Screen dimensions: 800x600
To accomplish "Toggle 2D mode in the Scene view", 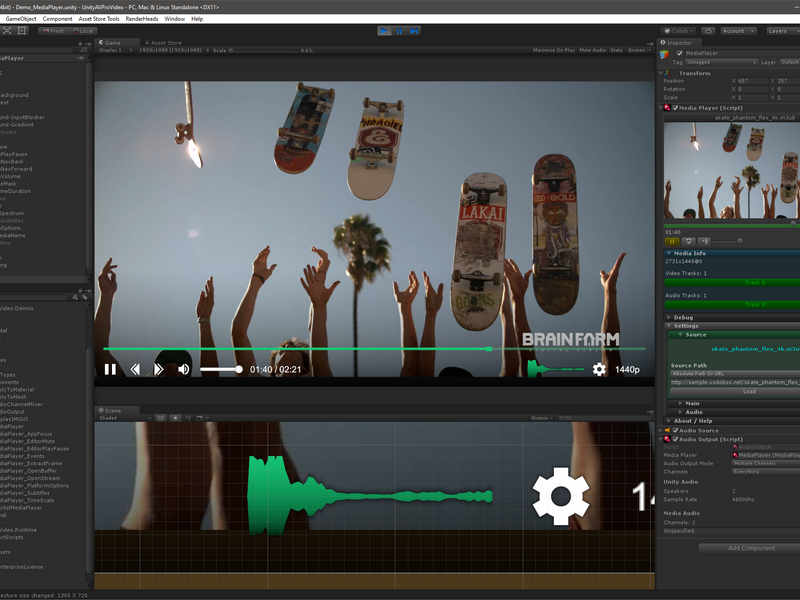I will pos(160,418).
